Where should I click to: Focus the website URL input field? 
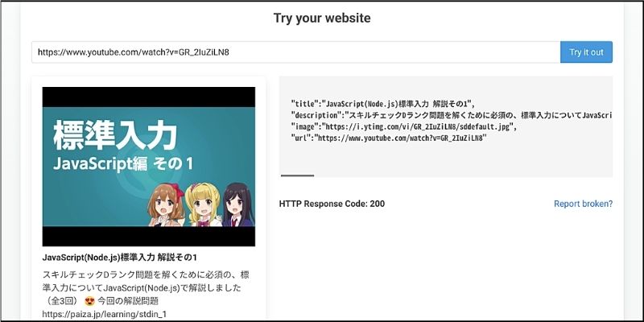coord(295,52)
